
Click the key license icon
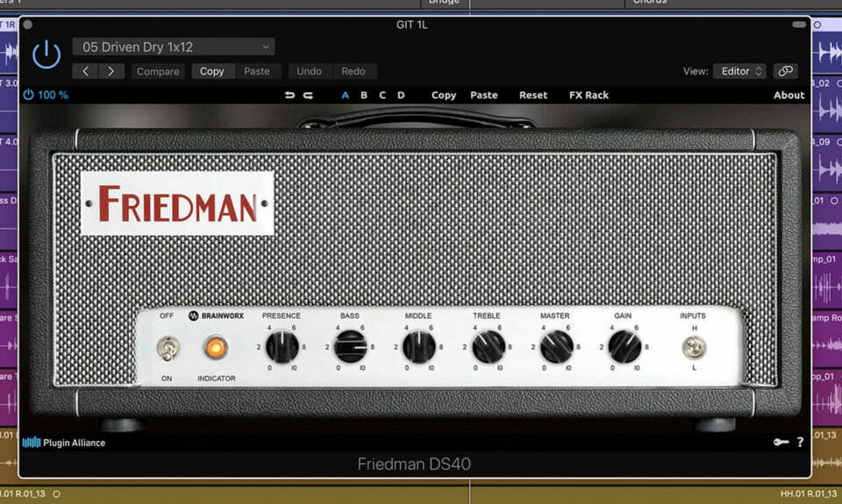(781, 443)
